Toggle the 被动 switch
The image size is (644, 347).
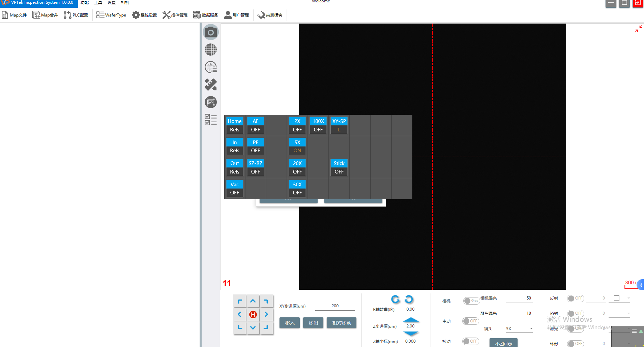click(x=471, y=341)
